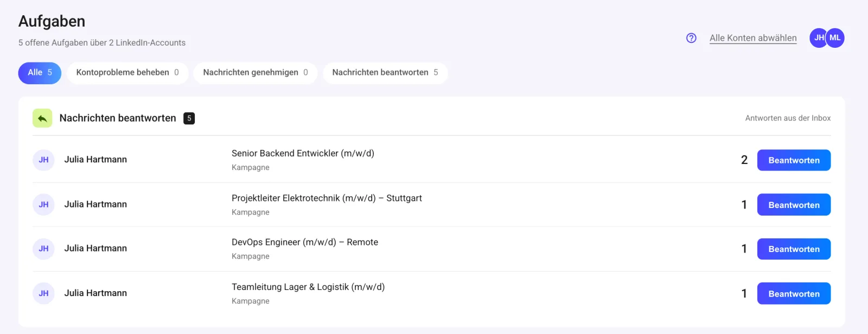Select Projektleiter Elektrotechnik (m/w/d) – Stuttgart title
The width and height of the screenshot is (868, 334).
pyautogui.click(x=327, y=198)
